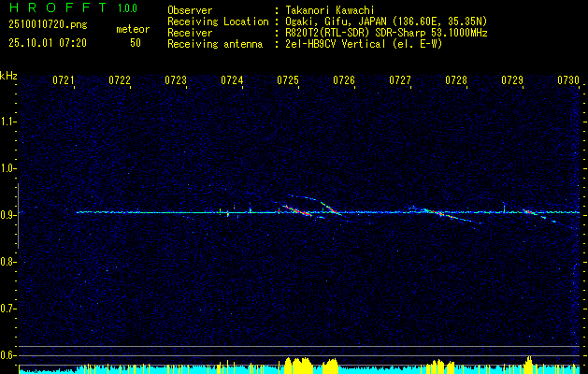Click the 0.9 kHz axis label
This screenshot has width=588, height=374.
[x=7, y=215]
